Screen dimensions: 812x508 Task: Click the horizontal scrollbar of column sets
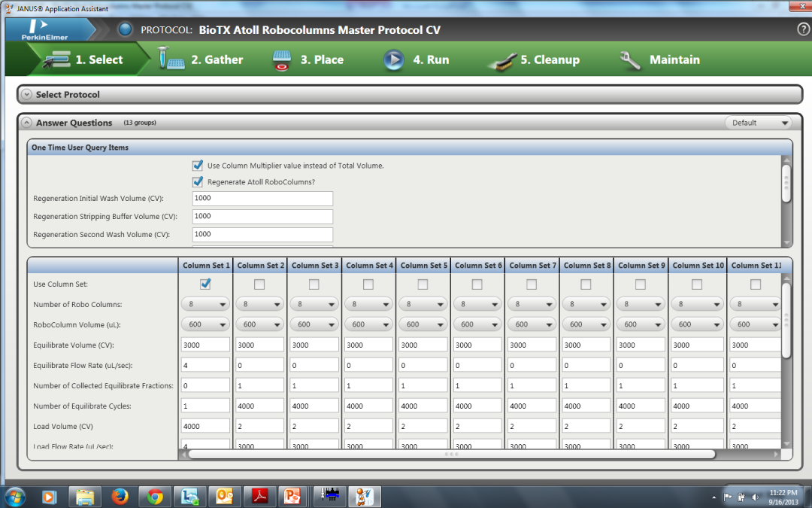(452, 454)
